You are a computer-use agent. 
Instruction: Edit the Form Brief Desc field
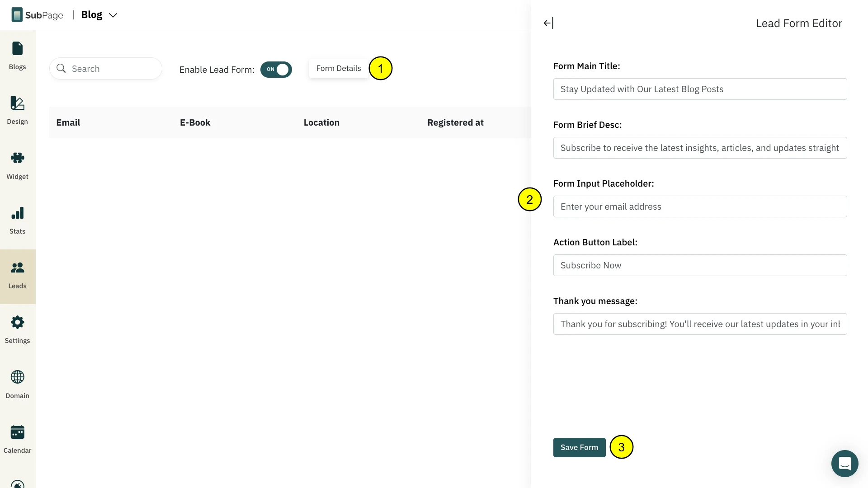click(700, 148)
